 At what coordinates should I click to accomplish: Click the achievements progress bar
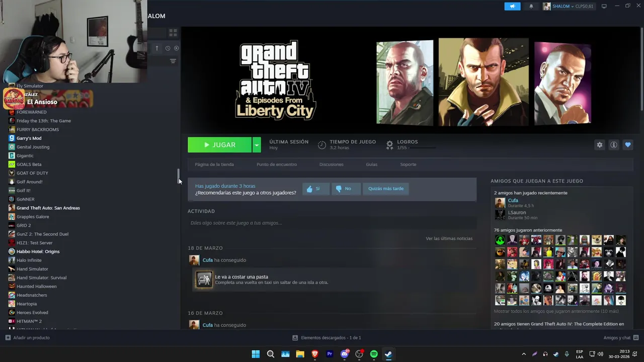click(x=422, y=148)
